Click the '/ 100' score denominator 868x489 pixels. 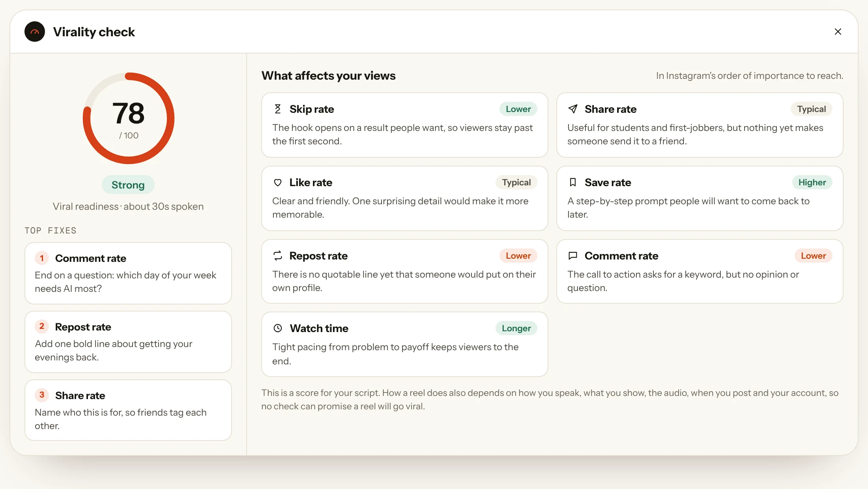[x=129, y=135]
